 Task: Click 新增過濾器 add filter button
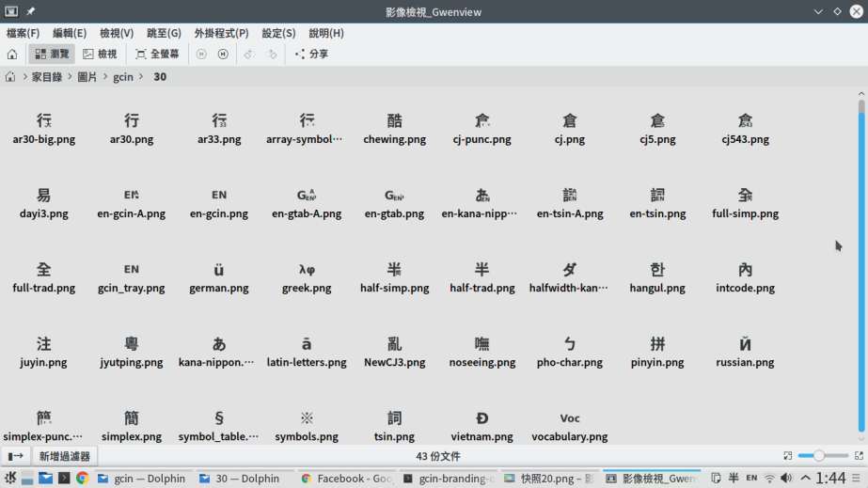pyautogui.click(x=64, y=456)
